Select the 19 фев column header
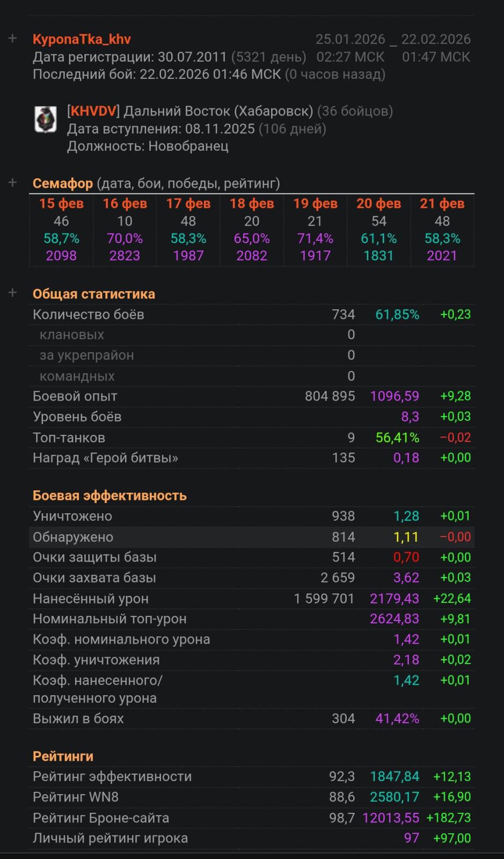Image resolution: width=504 pixels, height=859 pixels. pos(315,203)
